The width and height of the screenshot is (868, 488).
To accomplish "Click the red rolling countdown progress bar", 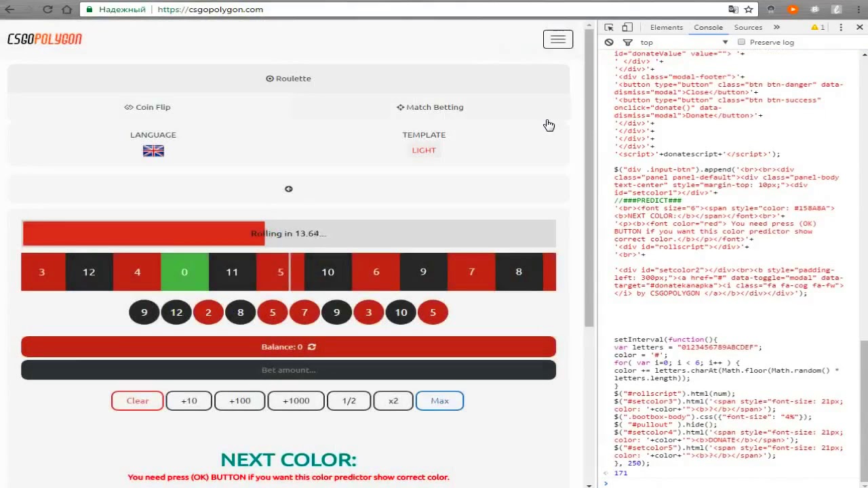I will pos(144,234).
